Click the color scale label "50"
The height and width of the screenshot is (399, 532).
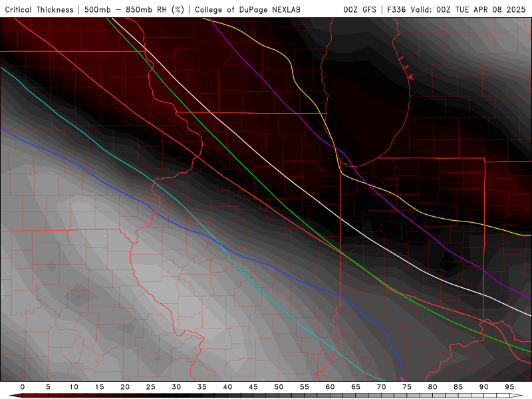click(x=279, y=387)
